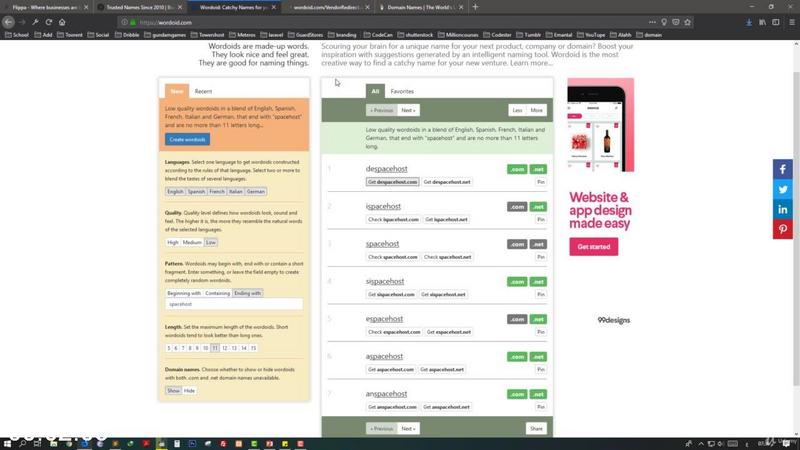Select the Containing pattern option

[x=217, y=293]
